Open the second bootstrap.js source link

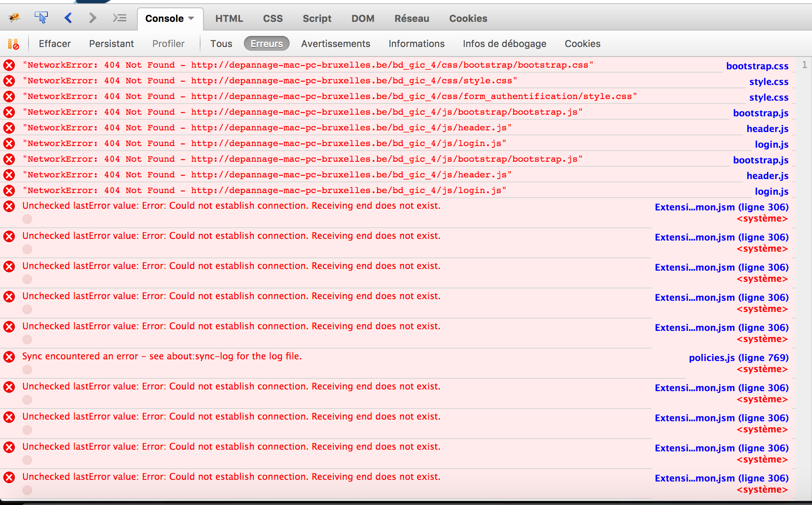pyautogui.click(x=760, y=160)
